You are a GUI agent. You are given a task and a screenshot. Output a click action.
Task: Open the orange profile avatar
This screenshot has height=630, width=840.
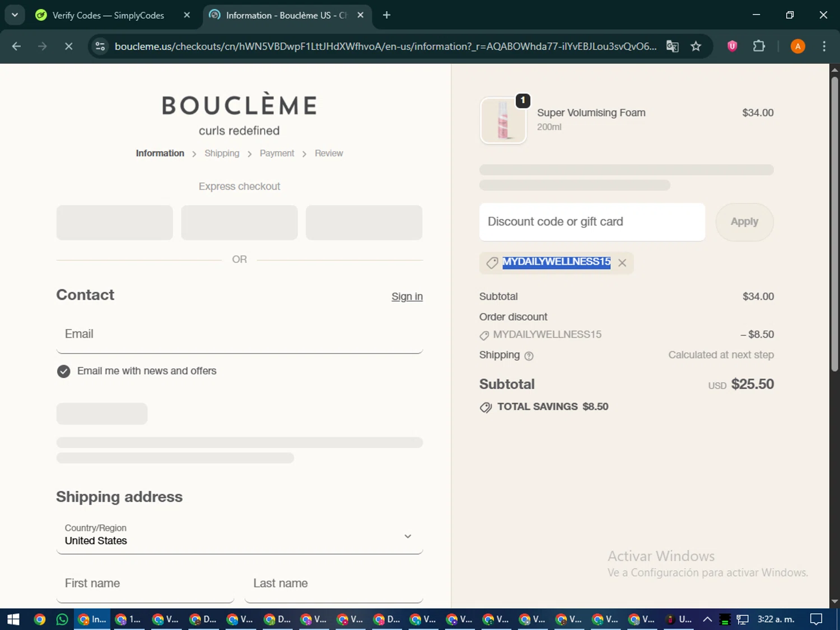(x=797, y=46)
